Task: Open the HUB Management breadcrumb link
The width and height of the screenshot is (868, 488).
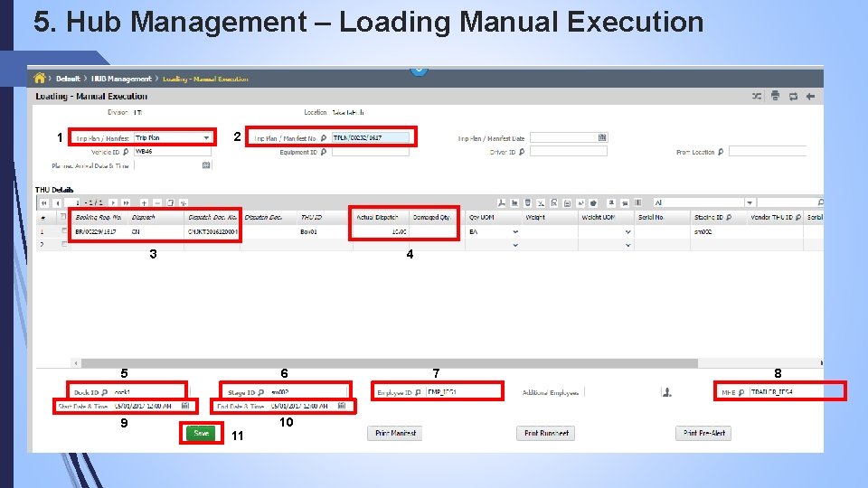Action: (x=121, y=79)
